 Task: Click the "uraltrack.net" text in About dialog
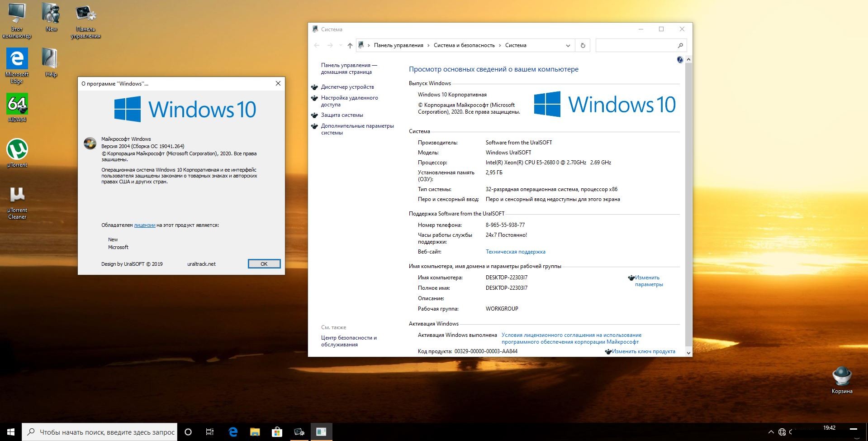[x=201, y=264]
